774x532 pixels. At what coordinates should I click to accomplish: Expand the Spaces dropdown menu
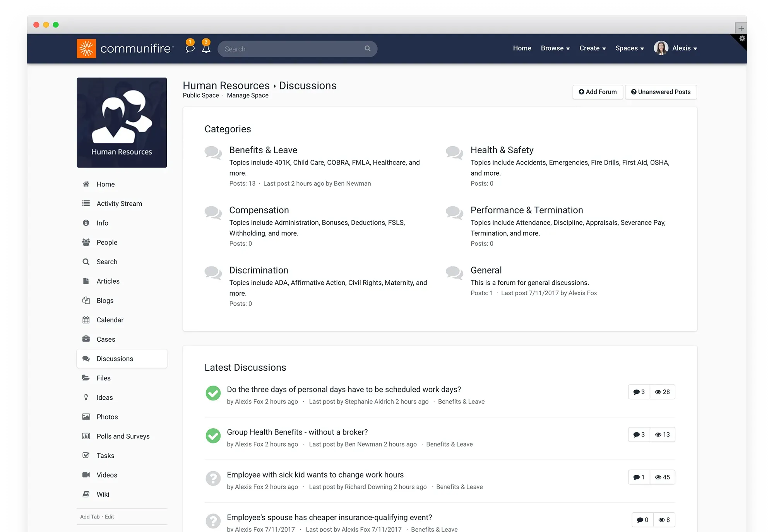630,48
